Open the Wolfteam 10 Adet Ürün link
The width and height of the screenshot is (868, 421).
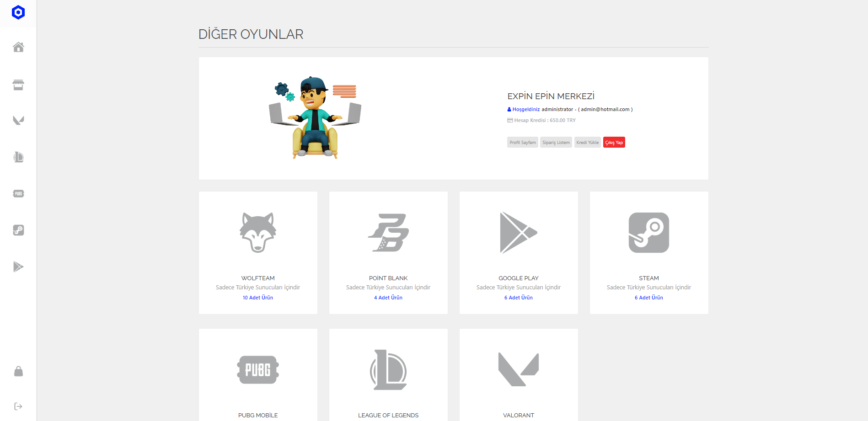(258, 298)
